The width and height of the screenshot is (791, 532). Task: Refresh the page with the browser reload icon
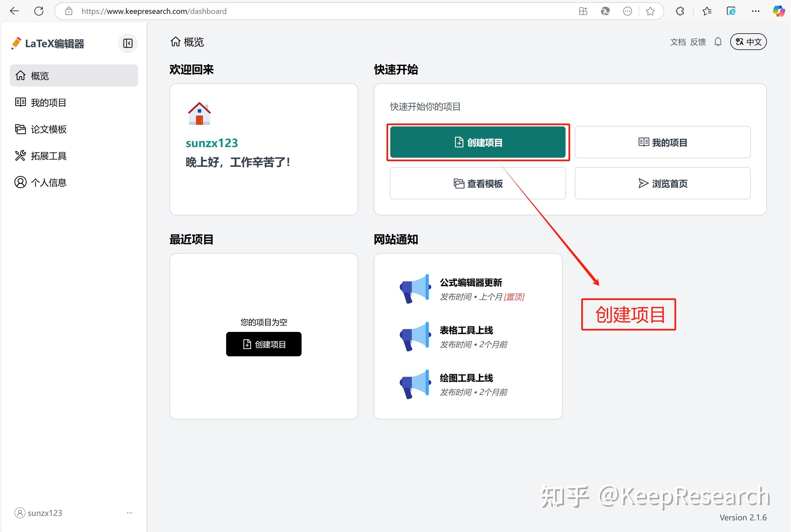pos(39,11)
